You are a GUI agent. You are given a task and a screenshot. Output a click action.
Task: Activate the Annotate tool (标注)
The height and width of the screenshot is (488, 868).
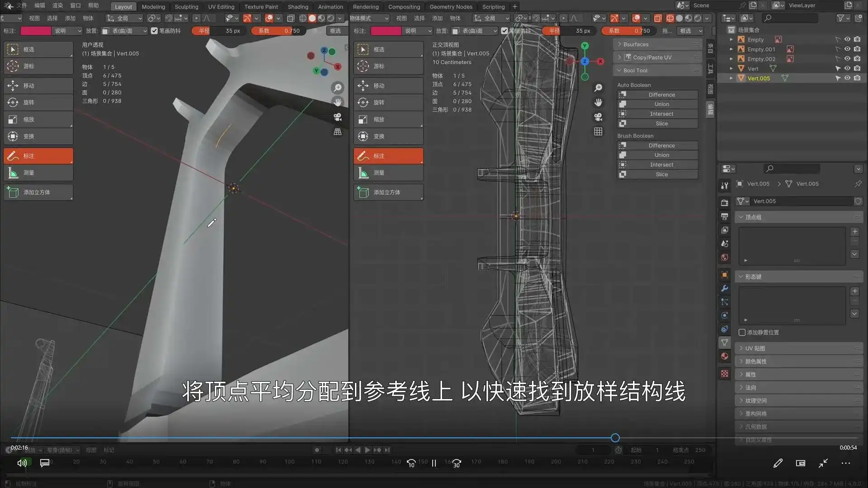(38, 155)
